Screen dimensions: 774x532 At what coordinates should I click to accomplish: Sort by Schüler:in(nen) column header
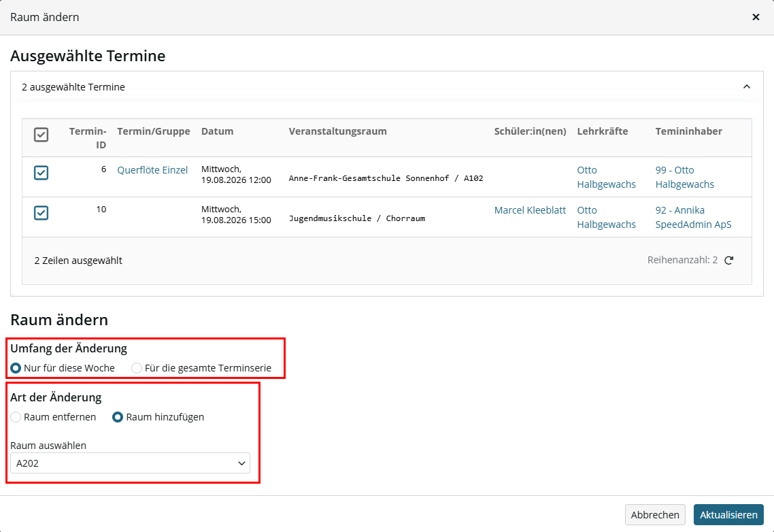tap(530, 131)
